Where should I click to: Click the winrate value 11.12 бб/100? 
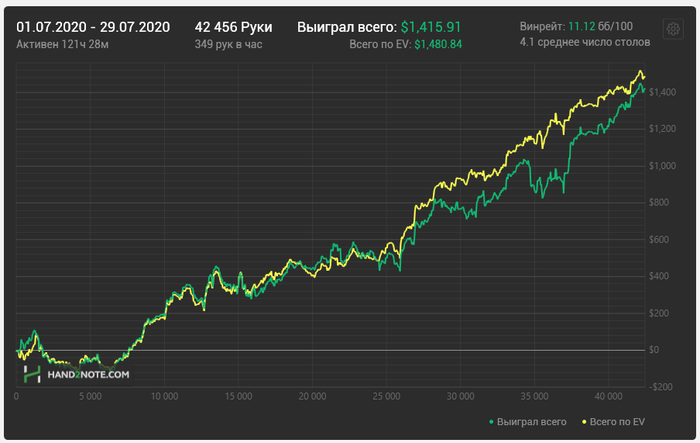[x=600, y=26]
